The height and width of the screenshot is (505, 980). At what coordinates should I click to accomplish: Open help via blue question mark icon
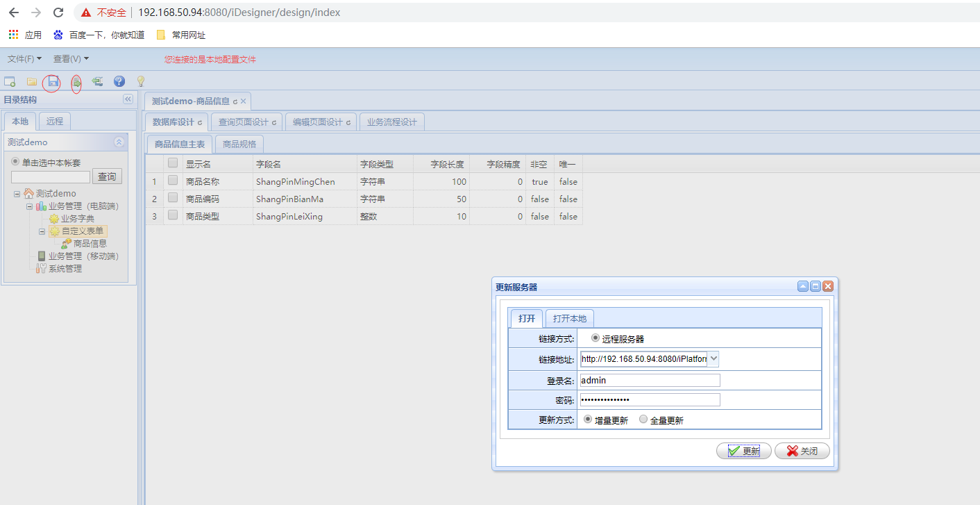[x=119, y=82]
